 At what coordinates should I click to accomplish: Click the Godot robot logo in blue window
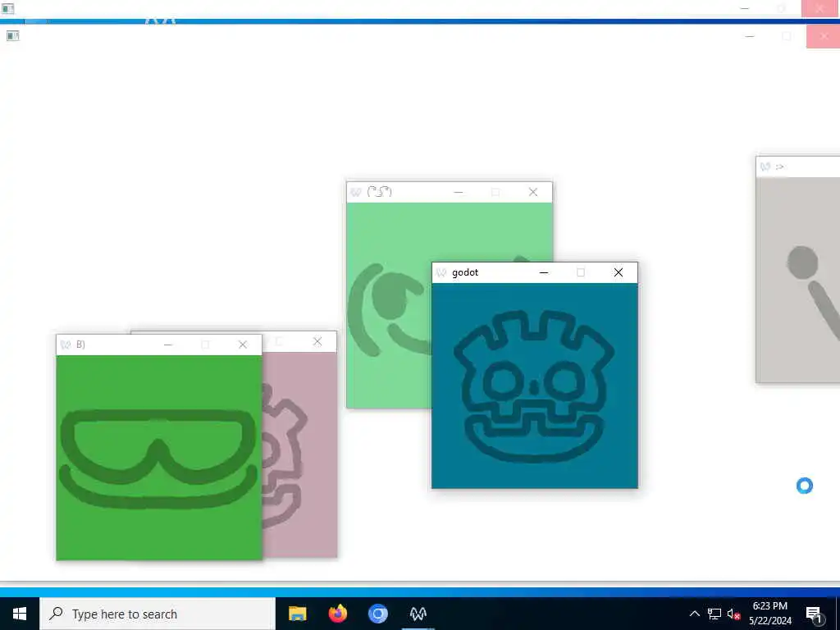click(534, 386)
